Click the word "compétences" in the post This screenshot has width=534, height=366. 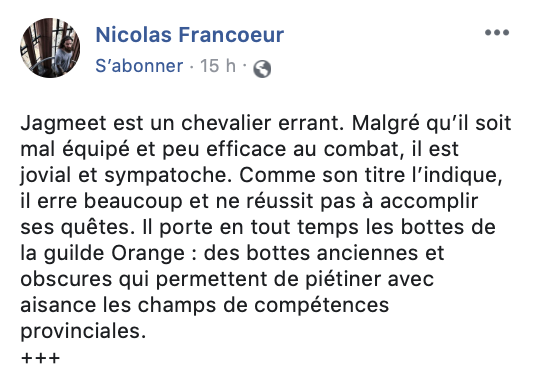(x=321, y=305)
